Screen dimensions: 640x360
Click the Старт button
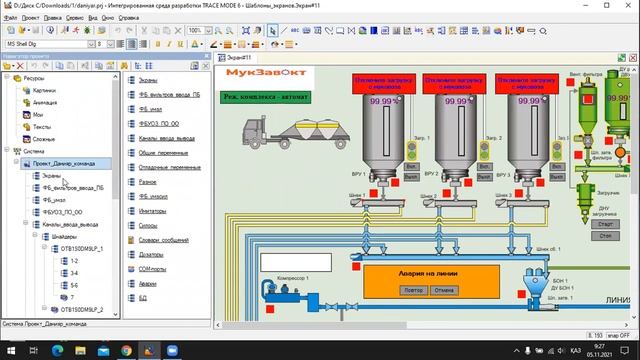click(x=605, y=224)
